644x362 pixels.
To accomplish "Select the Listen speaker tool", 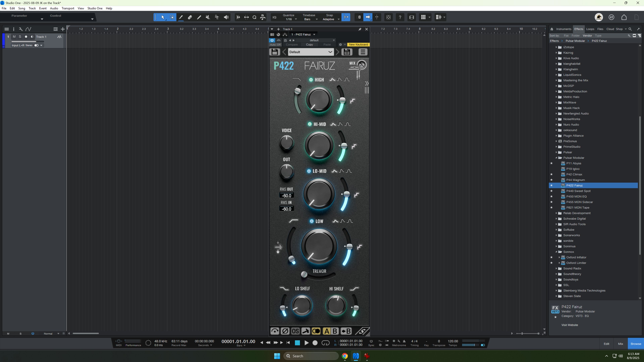I will click(226, 17).
